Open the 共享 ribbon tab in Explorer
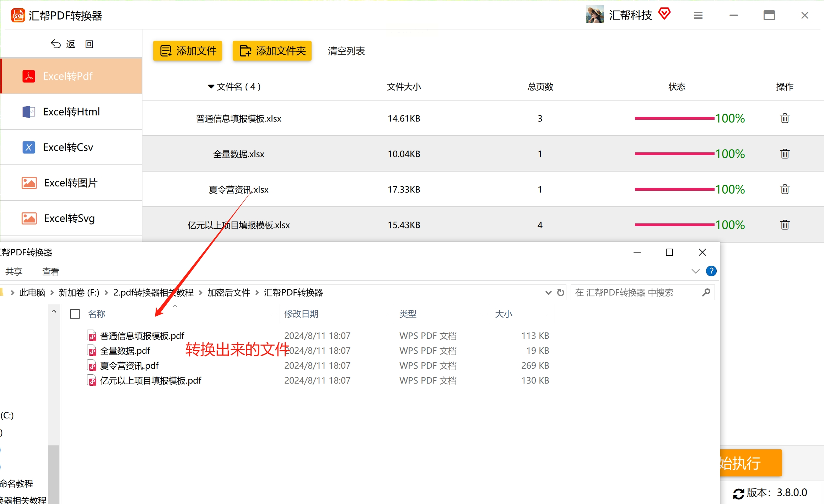Image resolution: width=824 pixels, height=504 pixels. [14, 271]
